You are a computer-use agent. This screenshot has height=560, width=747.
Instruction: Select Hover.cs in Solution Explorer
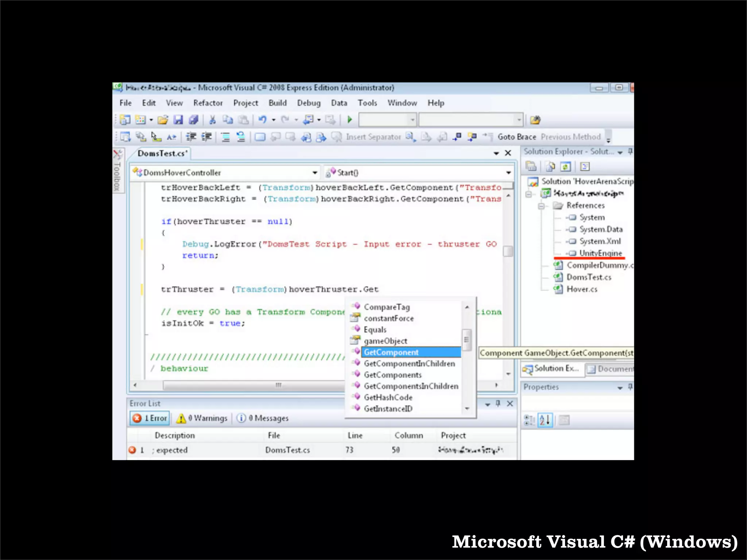pos(582,289)
